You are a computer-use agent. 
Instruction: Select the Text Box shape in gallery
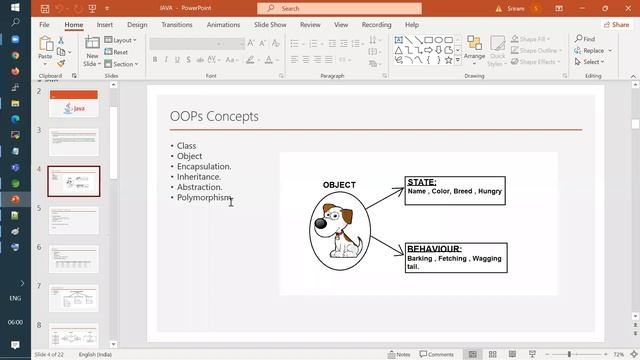click(x=398, y=40)
